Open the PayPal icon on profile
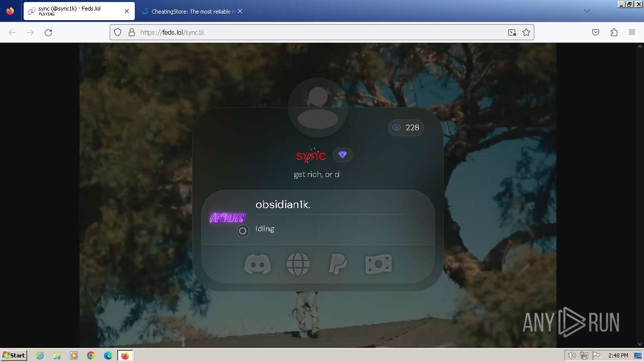Screen dimensions: 644x362 (338, 264)
